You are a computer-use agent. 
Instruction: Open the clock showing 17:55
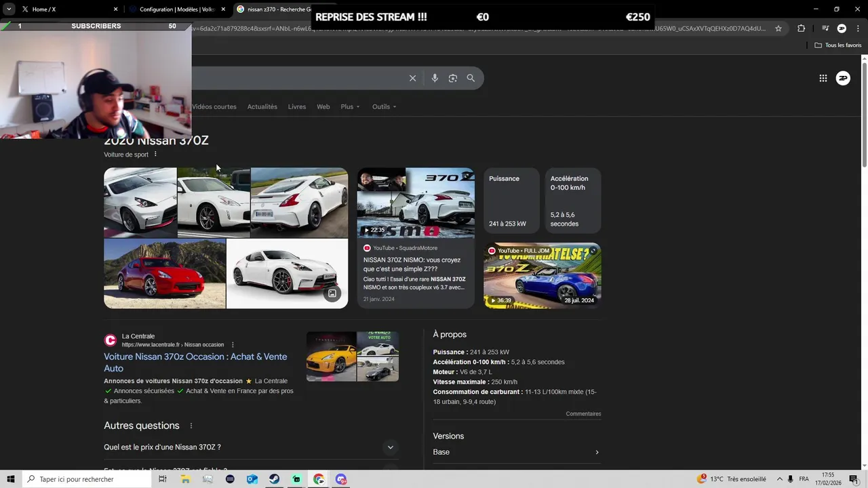(x=828, y=479)
